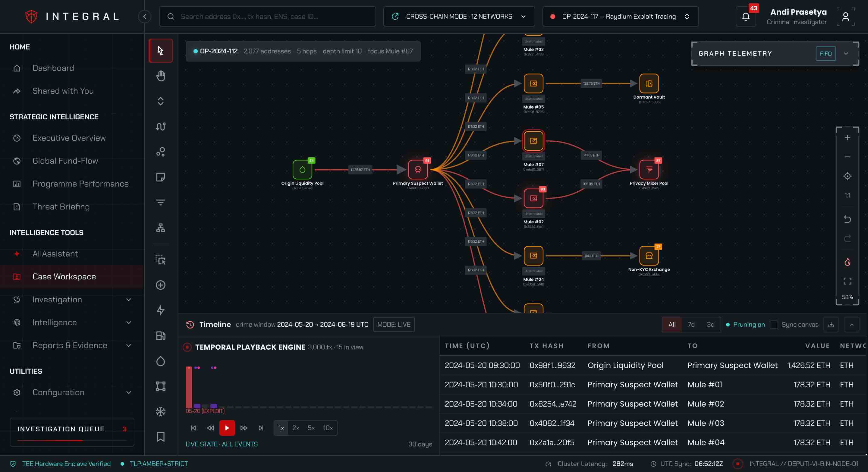
Task: Switch the MODE: LIVE toggle
Action: tap(394, 324)
